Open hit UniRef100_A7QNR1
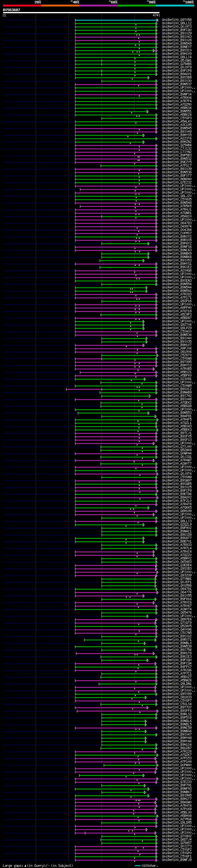 tap(177, 213)
